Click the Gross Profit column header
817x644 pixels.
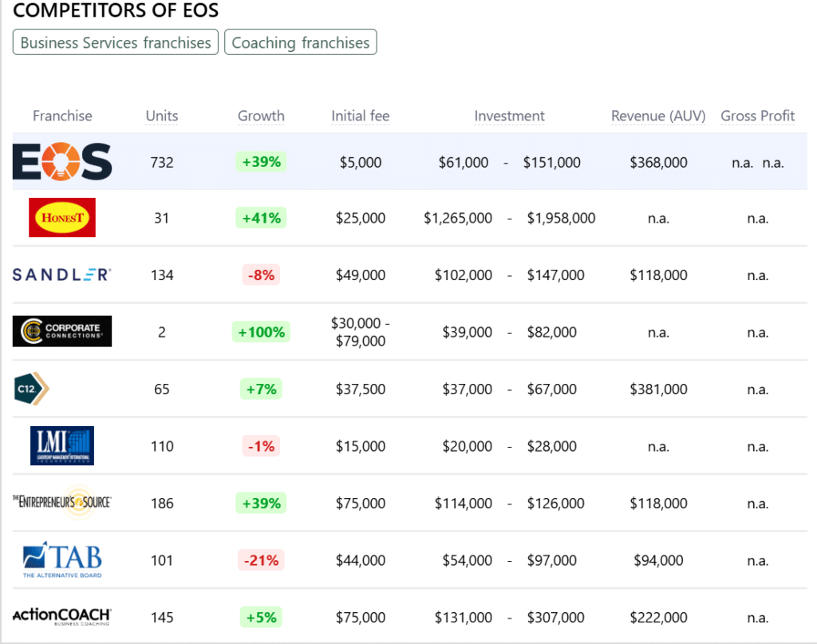pyautogui.click(x=758, y=116)
